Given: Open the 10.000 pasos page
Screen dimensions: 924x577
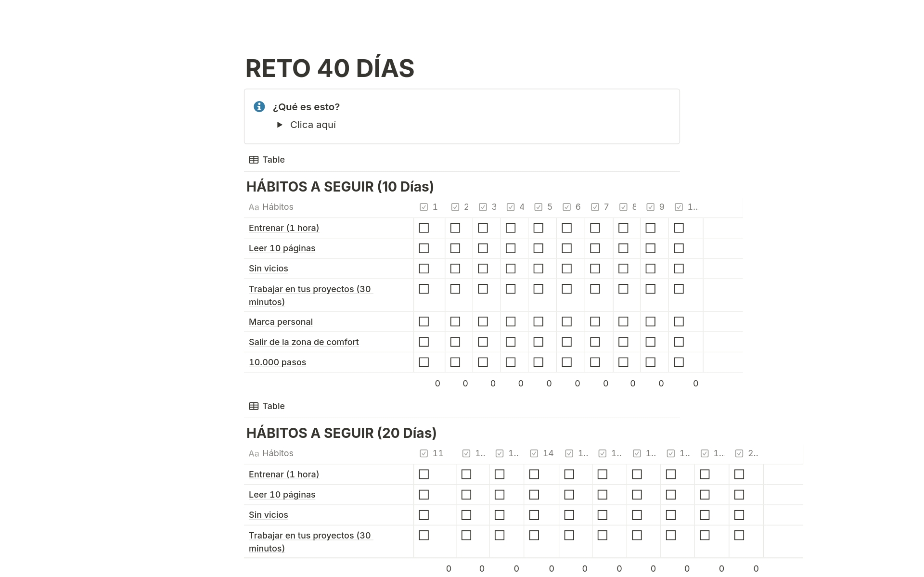Looking at the screenshot, I should (x=277, y=362).
